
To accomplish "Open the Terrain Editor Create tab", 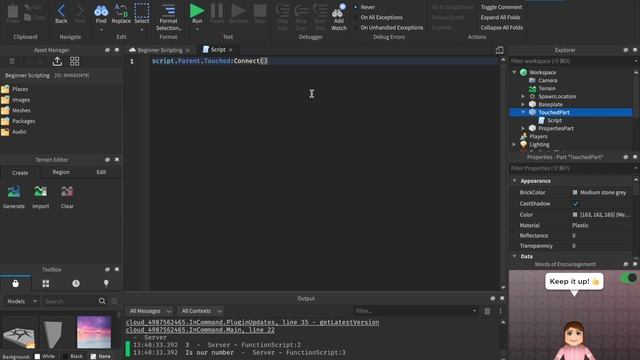I will click(x=20, y=173).
